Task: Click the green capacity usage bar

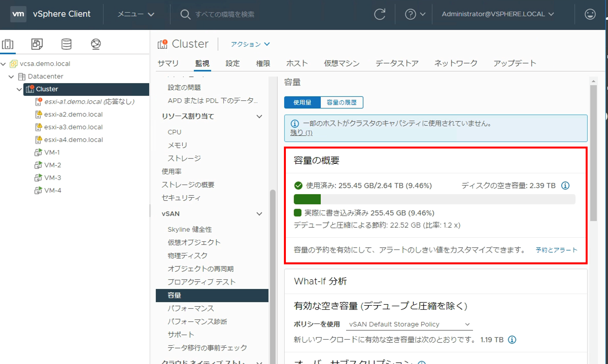Action: (x=307, y=199)
